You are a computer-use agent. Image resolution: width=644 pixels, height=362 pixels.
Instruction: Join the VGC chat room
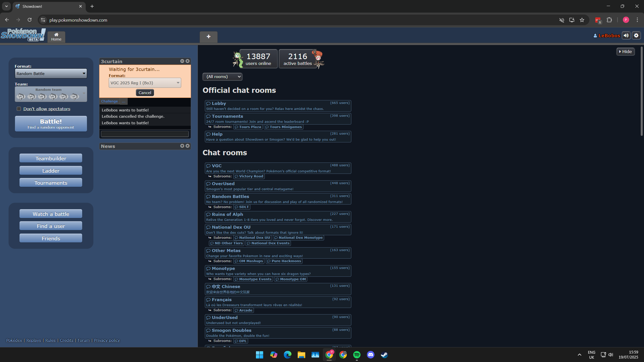(278, 168)
